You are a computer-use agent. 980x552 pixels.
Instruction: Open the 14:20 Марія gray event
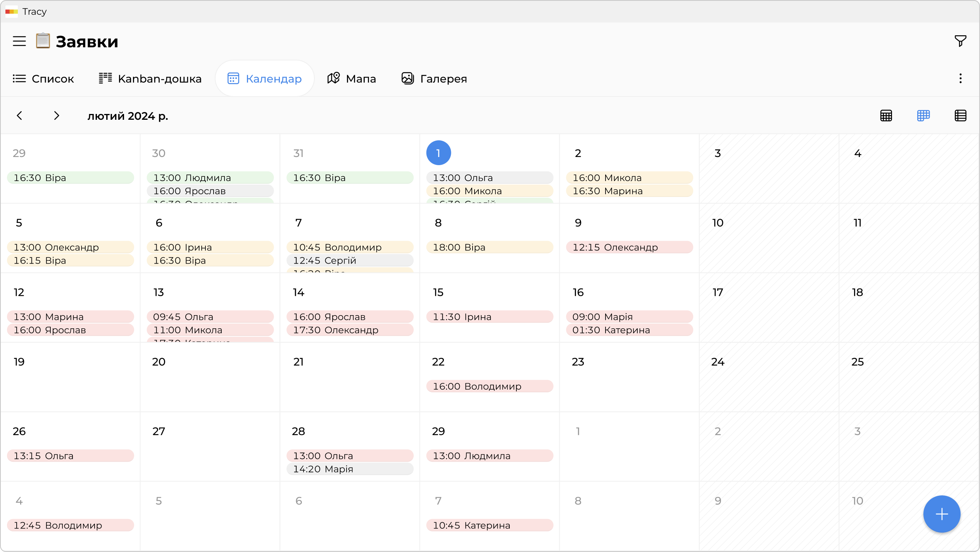350,469
